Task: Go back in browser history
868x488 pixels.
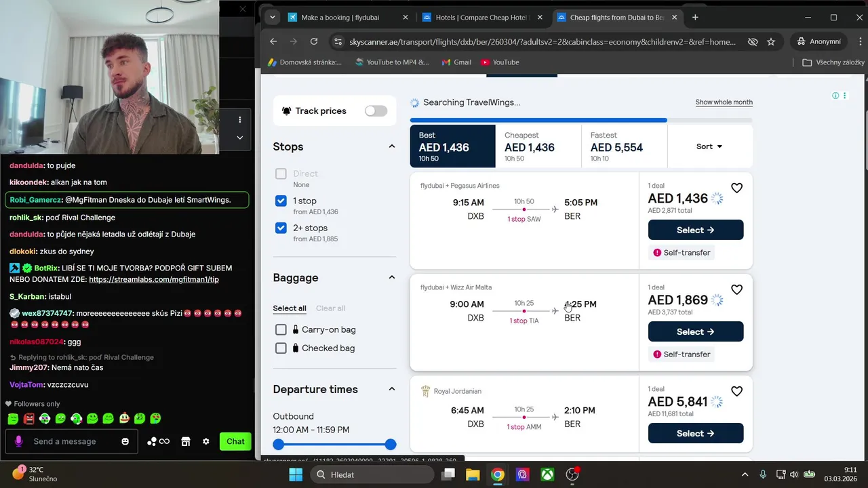Action: (273, 41)
